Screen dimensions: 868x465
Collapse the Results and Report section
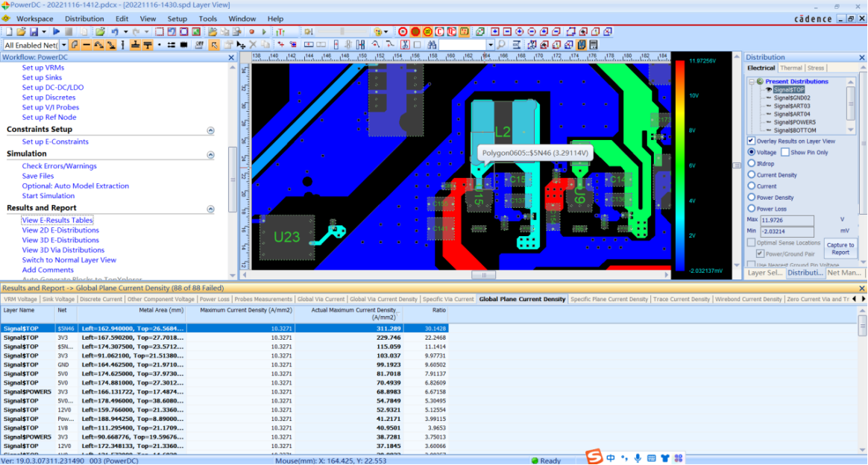pyautogui.click(x=210, y=209)
